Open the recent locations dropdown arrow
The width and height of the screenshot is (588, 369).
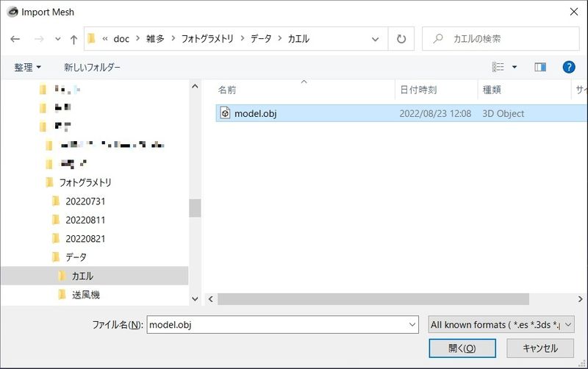(57, 39)
